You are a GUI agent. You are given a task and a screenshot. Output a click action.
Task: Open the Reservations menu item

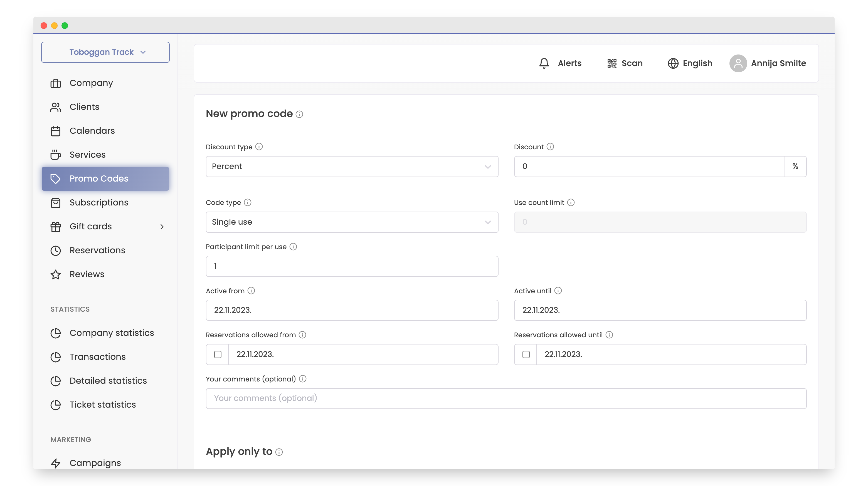pos(97,250)
